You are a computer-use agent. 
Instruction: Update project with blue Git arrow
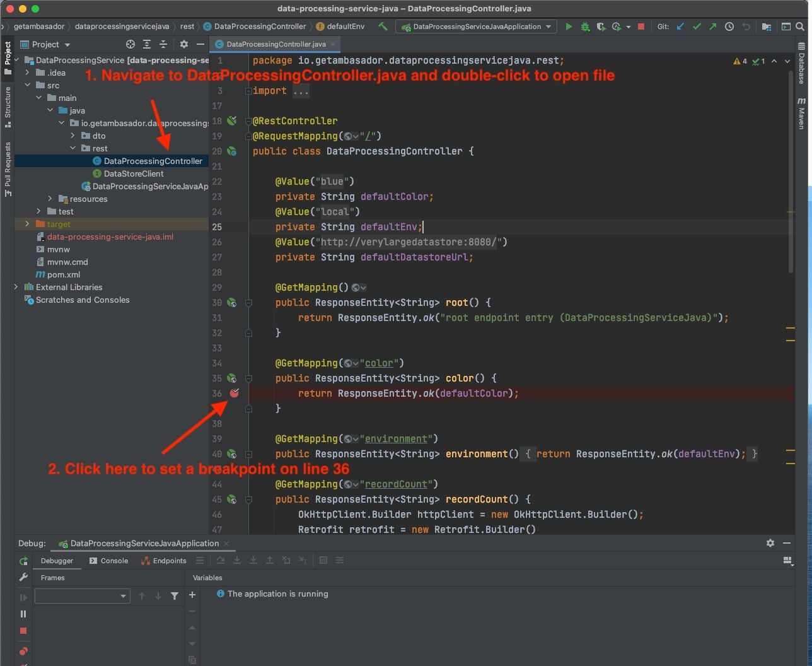[680, 26]
